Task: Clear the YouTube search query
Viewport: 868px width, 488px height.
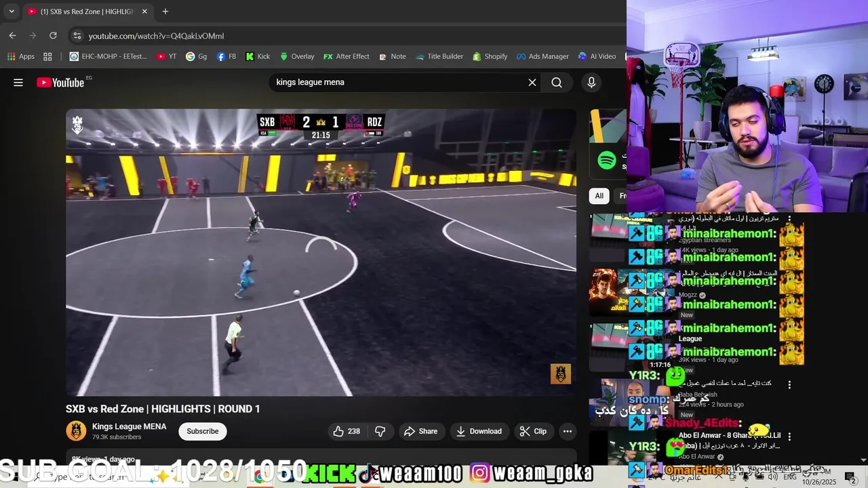Action: [x=532, y=82]
